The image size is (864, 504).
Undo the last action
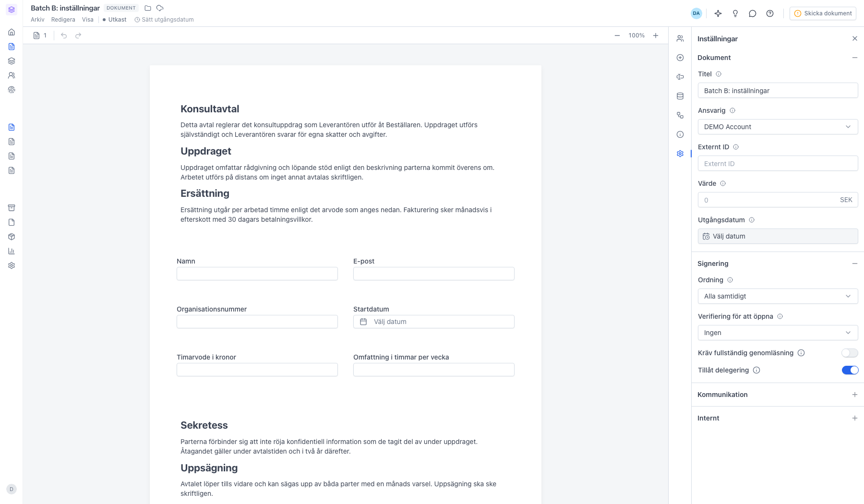(64, 36)
